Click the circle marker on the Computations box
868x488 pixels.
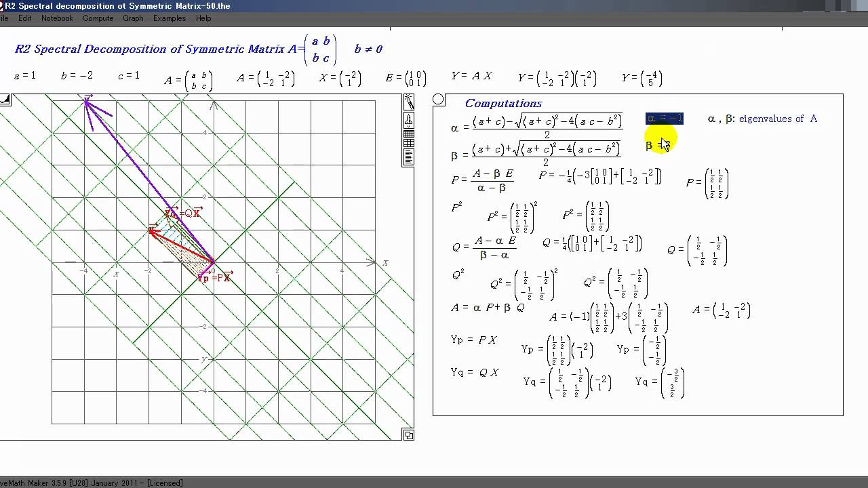pyautogui.click(x=439, y=100)
